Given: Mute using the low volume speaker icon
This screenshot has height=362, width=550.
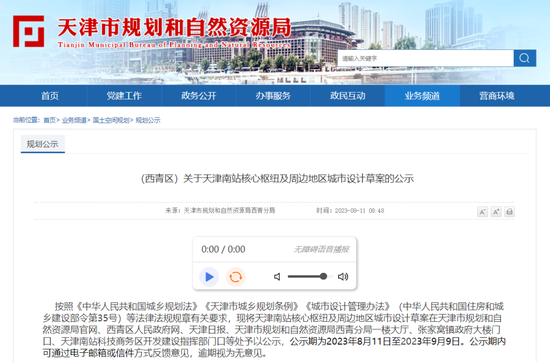Looking at the screenshot, I should click(277, 277).
